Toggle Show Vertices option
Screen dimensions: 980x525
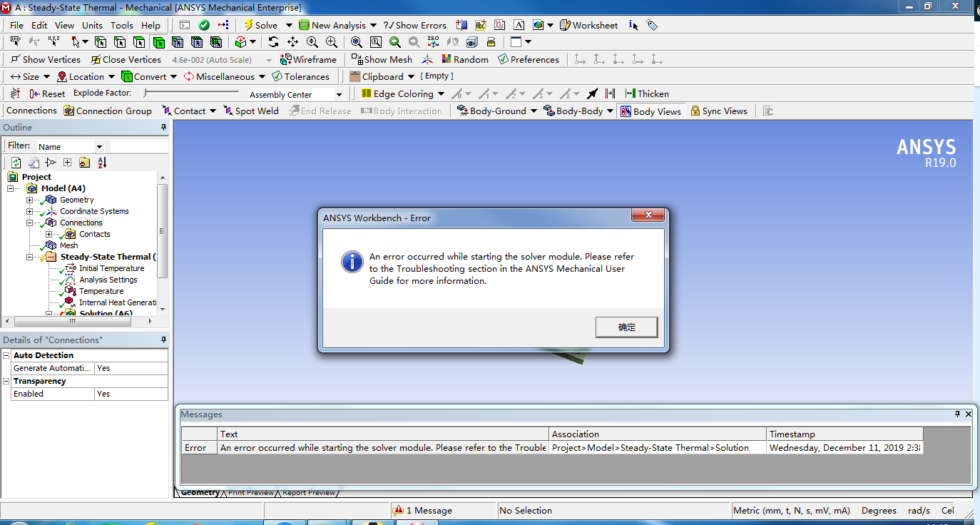click(x=46, y=59)
